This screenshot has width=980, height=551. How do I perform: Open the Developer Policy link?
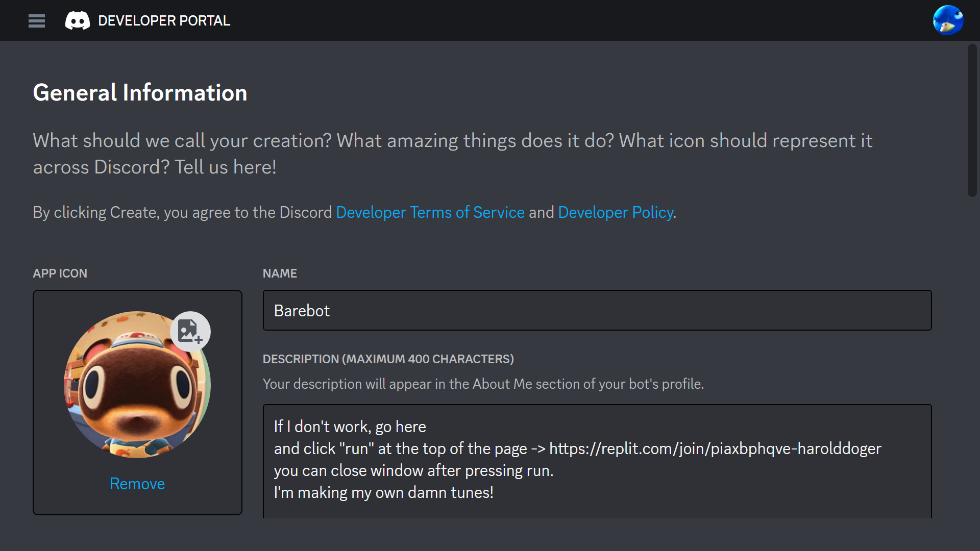(616, 212)
